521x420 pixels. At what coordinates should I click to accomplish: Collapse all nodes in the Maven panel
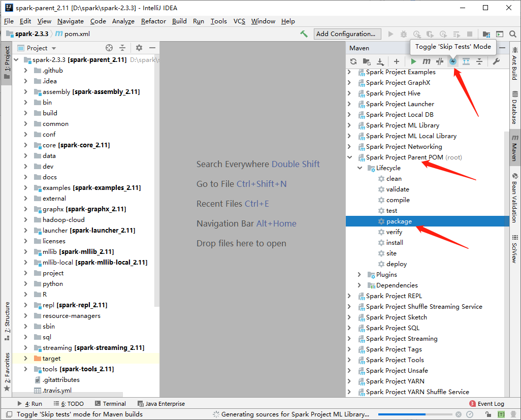coord(479,61)
